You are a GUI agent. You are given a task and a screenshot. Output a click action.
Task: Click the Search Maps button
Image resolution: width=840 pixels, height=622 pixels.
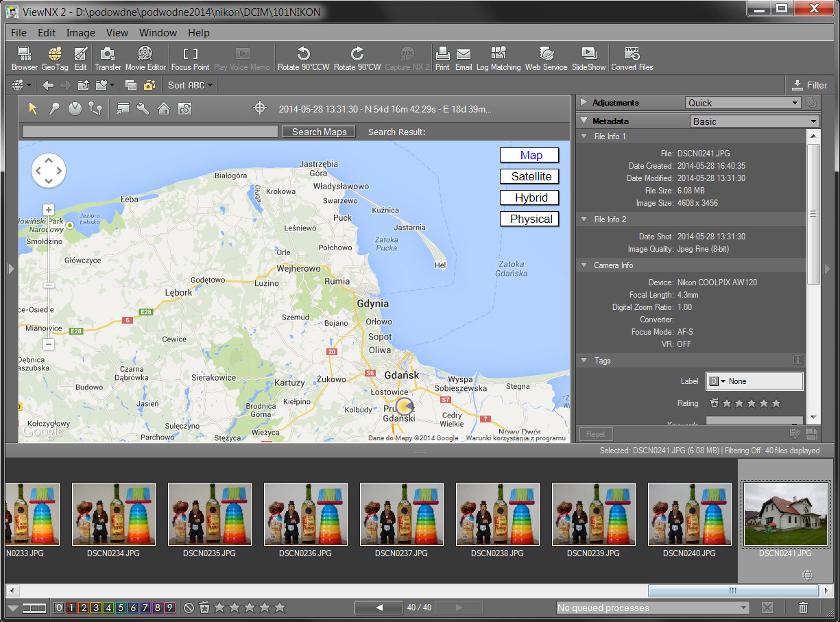319,132
